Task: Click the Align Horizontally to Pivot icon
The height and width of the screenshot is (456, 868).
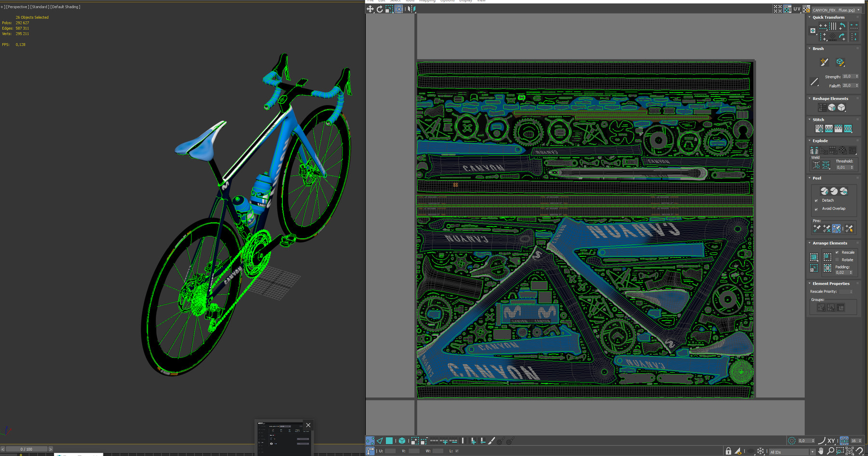Action: pyautogui.click(x=823, y=26)
